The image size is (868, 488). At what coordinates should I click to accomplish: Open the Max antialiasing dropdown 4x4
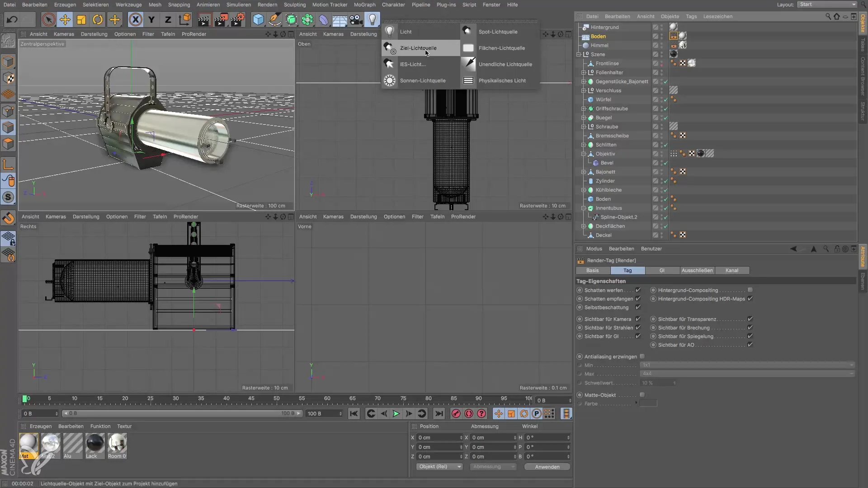click(x=747, y=374)
